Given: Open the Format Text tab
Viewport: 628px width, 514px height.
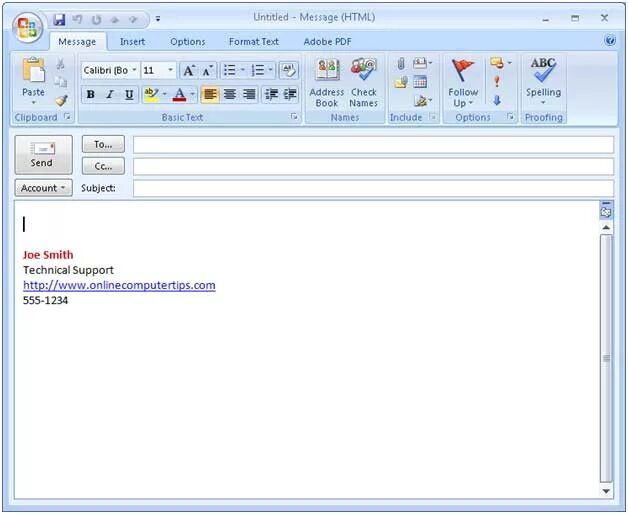Looking at the screenshot, I should 254,42.
